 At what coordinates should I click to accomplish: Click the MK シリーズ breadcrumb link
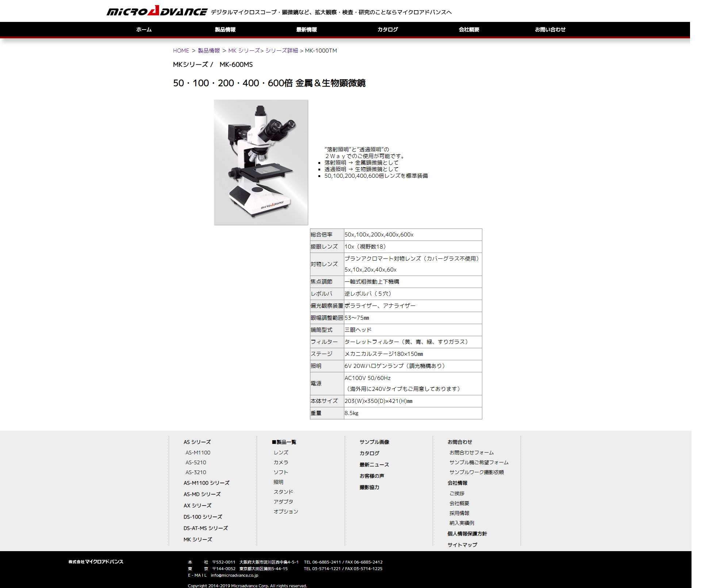coord(244,51)
